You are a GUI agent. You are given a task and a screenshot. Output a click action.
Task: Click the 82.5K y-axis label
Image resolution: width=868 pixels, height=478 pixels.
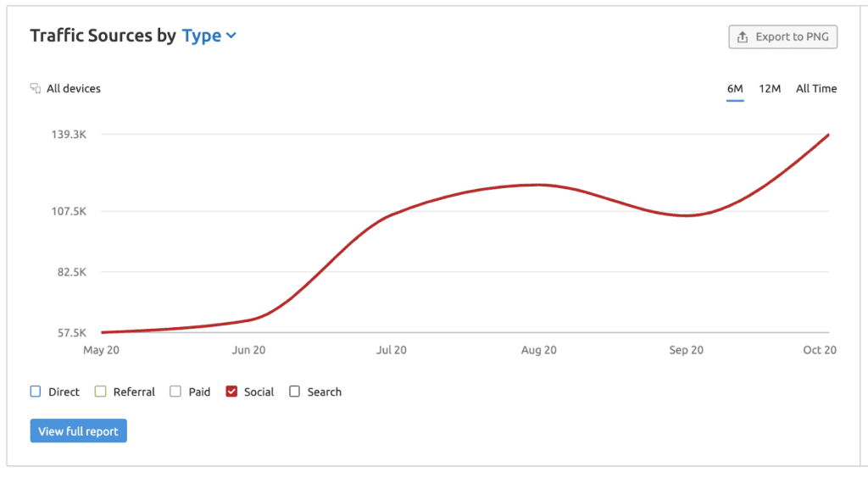point(72,272)
